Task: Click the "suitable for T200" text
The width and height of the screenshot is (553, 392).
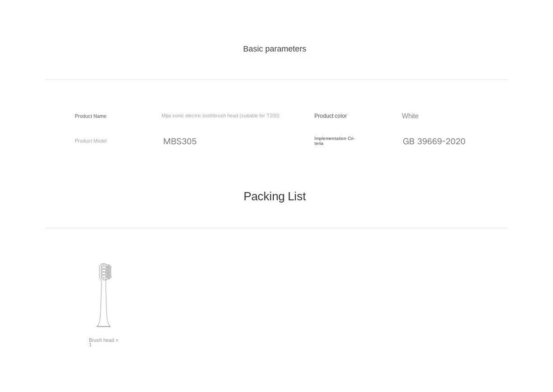Action: click(259, 116)
